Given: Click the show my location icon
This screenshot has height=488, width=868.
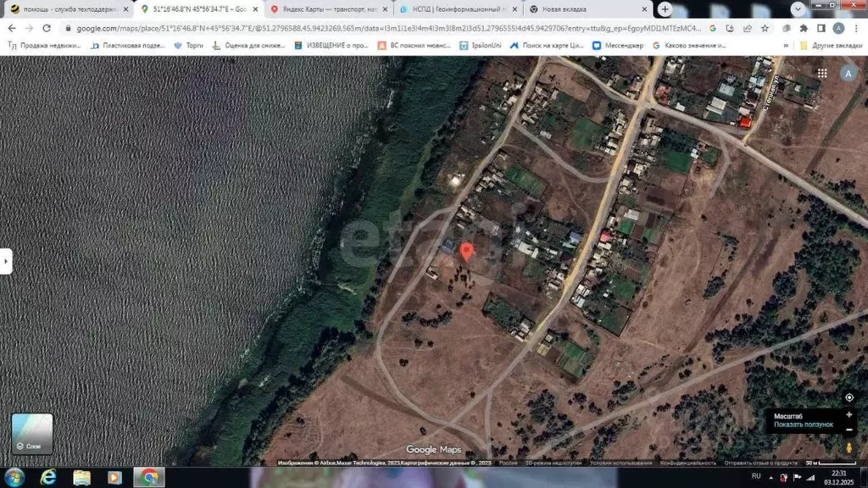Looking at the screenshot, I should coord(849,397).
